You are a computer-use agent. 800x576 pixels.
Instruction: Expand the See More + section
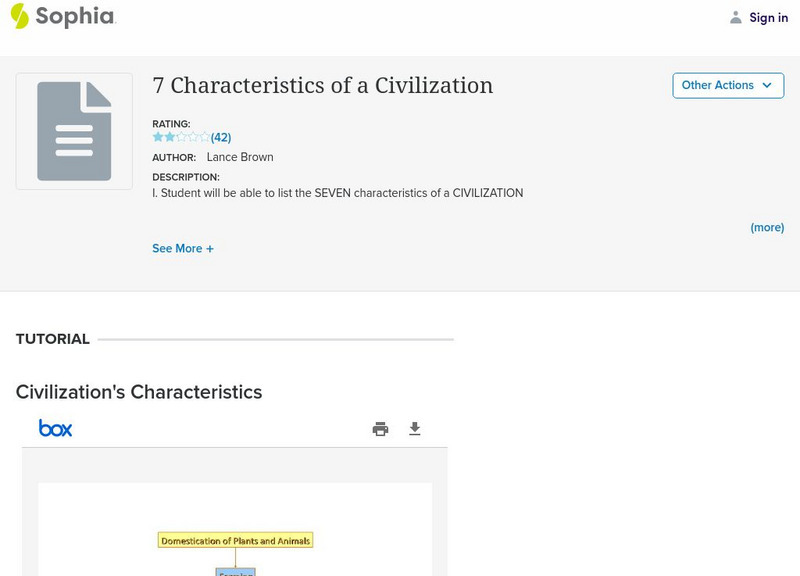183,249
